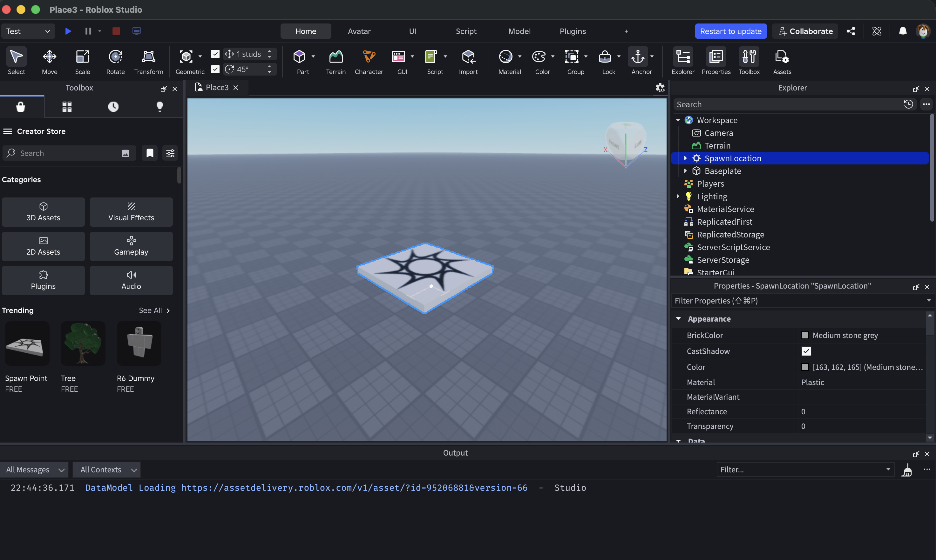Open the Audio category
The width and height of the screenshot is (936, 560).
point(131,280)
